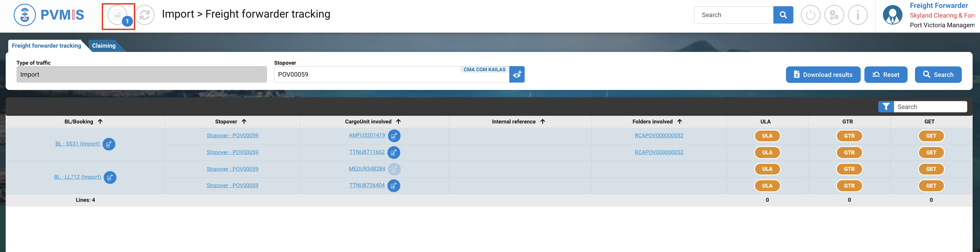Switch to the Claiming tab
980x252 pixels.
[103, 46]
